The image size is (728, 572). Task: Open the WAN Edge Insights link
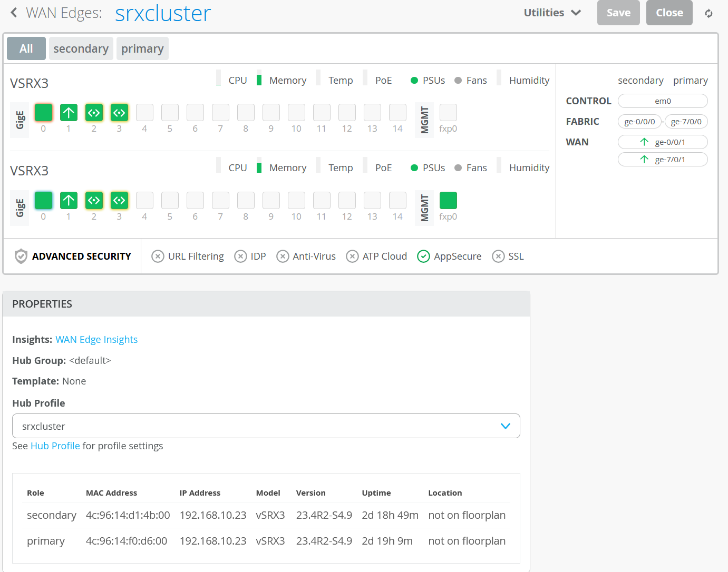tap(96, 339)
